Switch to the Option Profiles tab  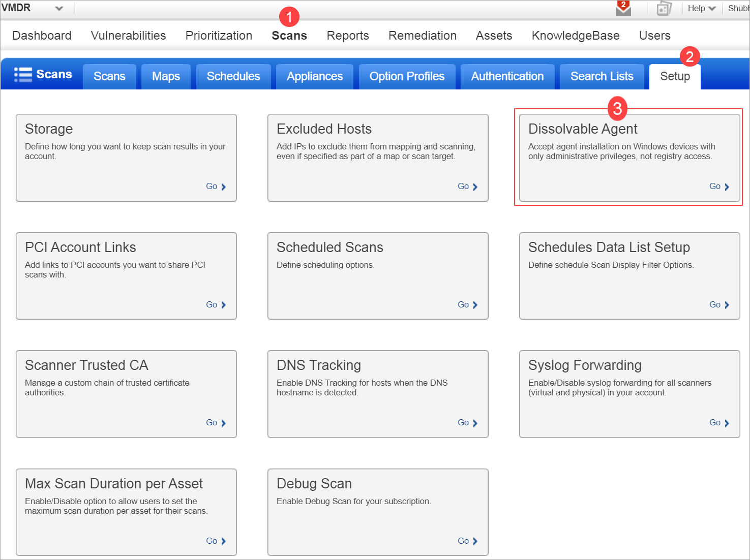(x=407, y=76)
